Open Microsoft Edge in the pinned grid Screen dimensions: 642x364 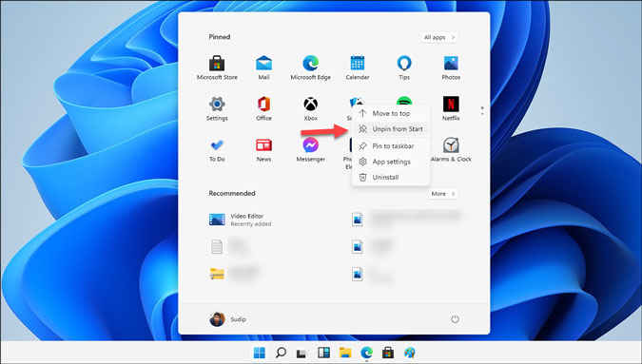[x=310, y=67]
